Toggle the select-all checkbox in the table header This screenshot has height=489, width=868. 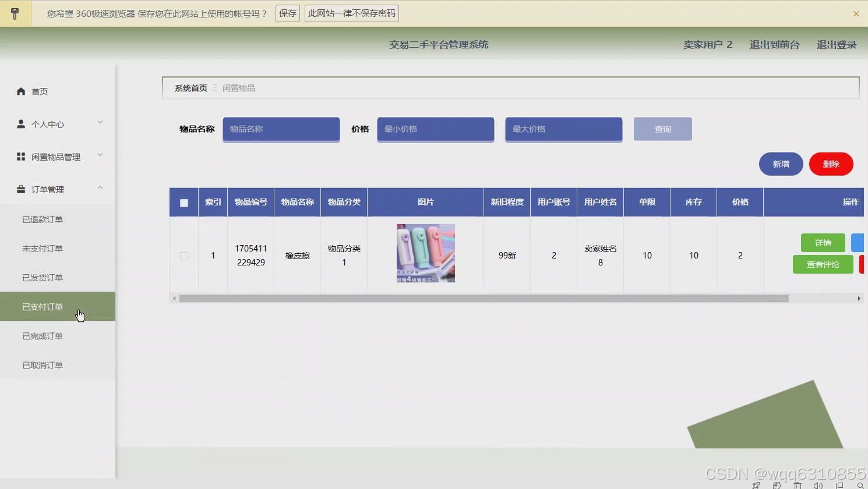point(184,203)
